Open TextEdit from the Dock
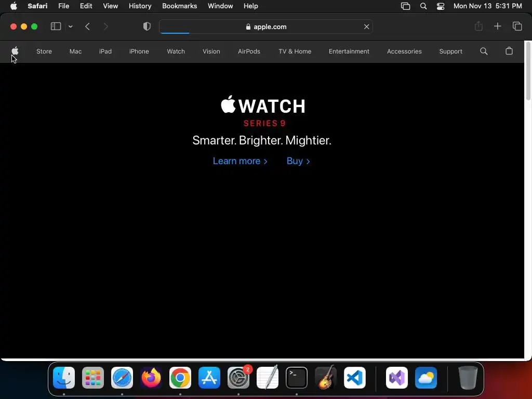 pos(268,378)
